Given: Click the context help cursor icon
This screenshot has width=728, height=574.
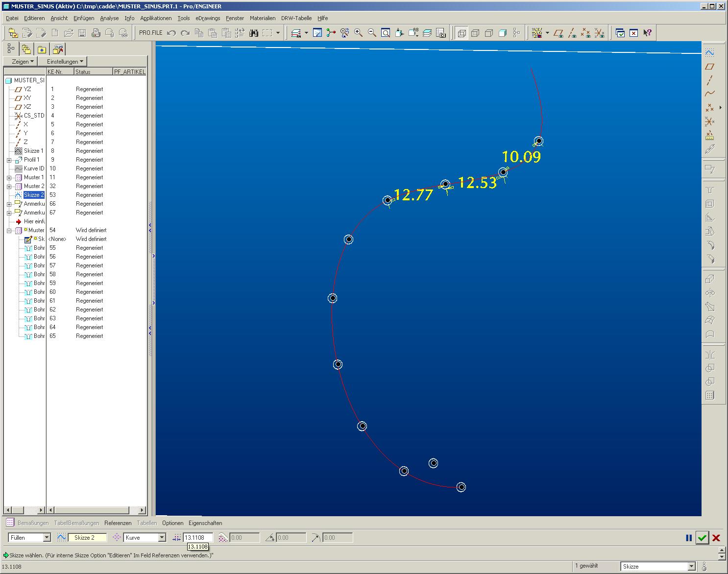Looking at the screenshot, I should [648, 33].
